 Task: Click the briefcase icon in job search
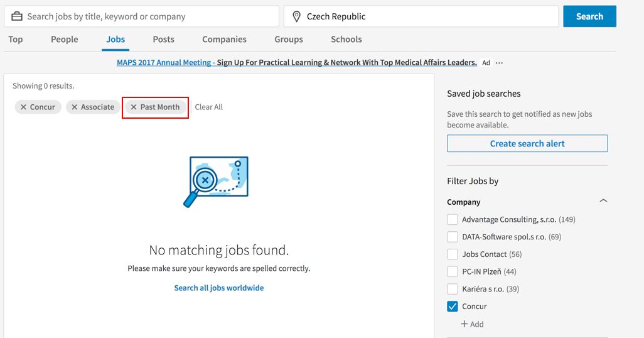coord(17,16)
